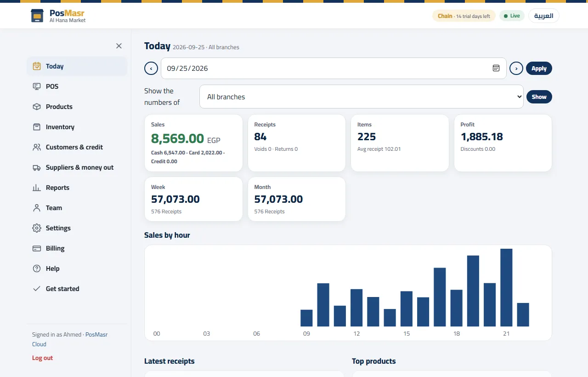Open the Get started menu item
Viewport: 588px width, 377px height.
(x=77, y=289)
